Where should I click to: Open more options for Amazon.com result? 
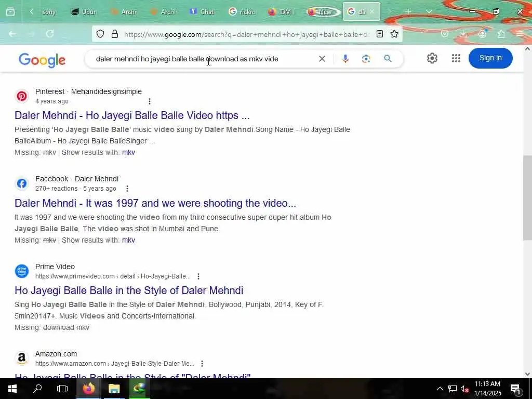[x=202, y=364]
